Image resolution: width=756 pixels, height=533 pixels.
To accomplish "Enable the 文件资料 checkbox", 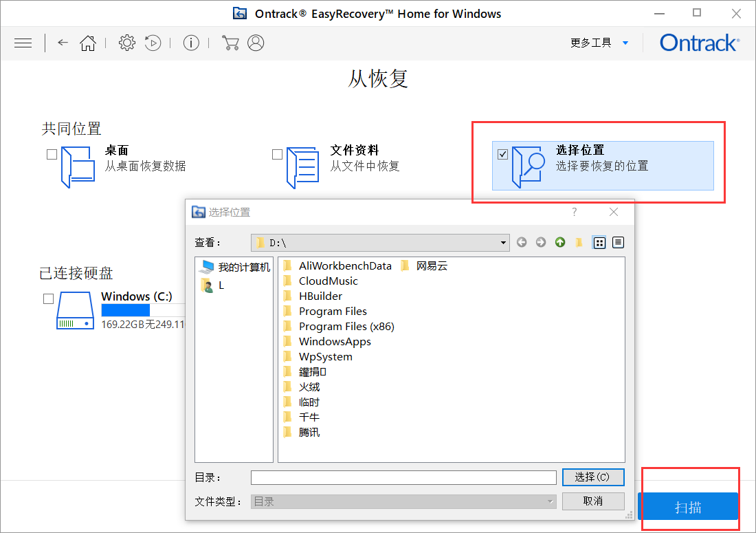I will click(277, 154).
